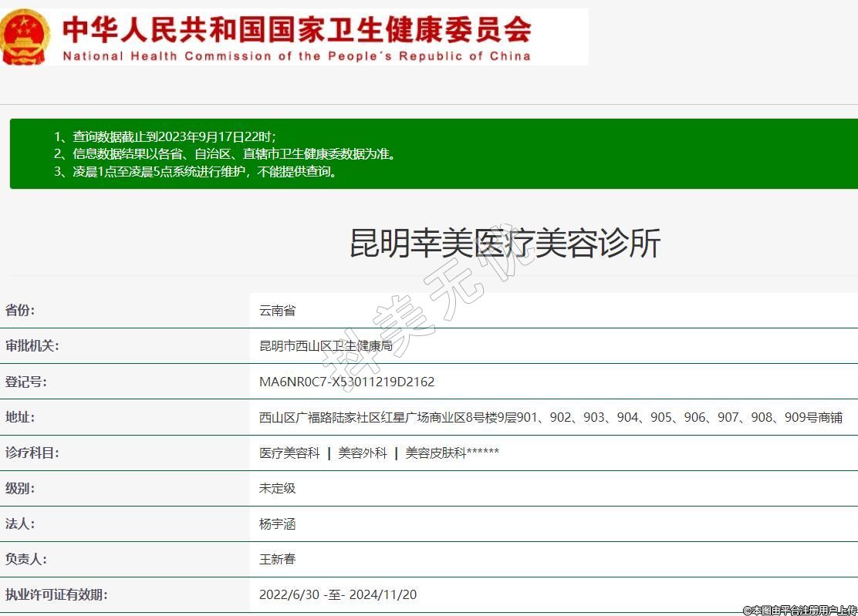Click the system maintenance hours notice
Image resolution: width=858 pixels, height=616 pixels.
pos(206,172)
